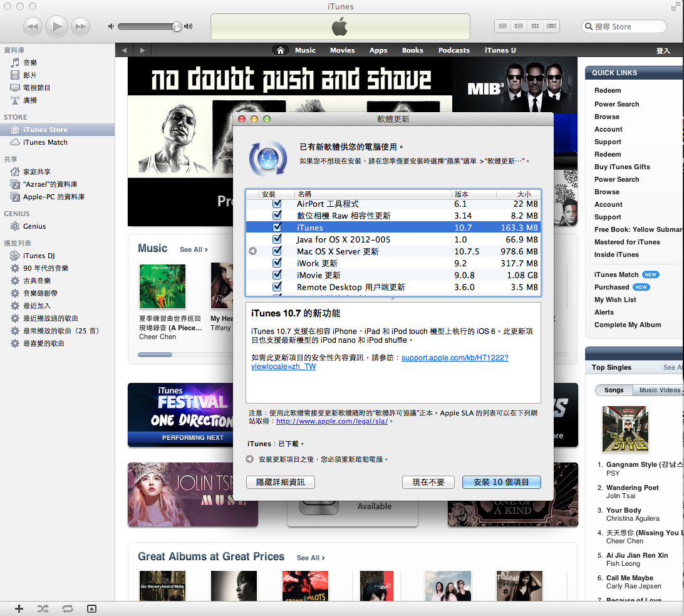Switch to Cover Flow view icon
684x616 pixels.
point(551,26)
